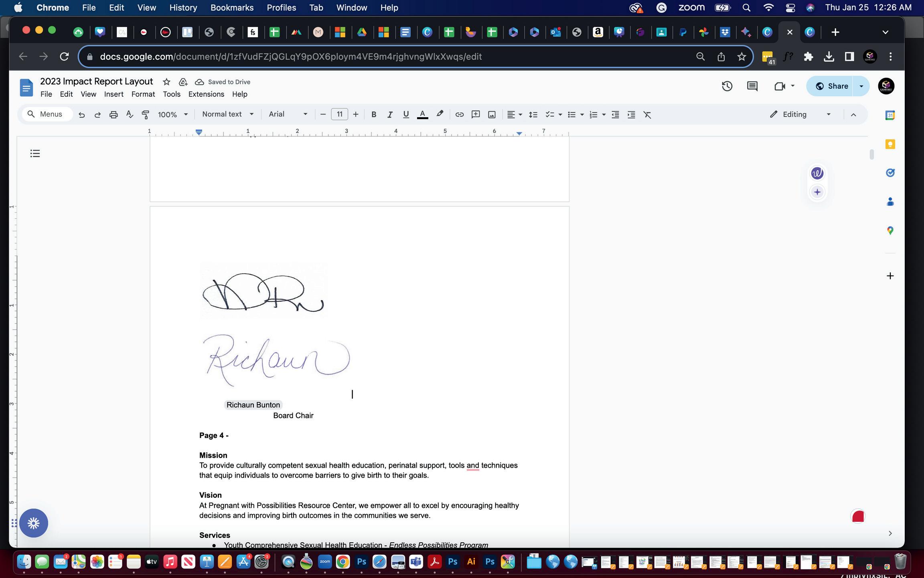Click clear formatting icon
This screenshot has height=578, width=924.
click(647, 114)
